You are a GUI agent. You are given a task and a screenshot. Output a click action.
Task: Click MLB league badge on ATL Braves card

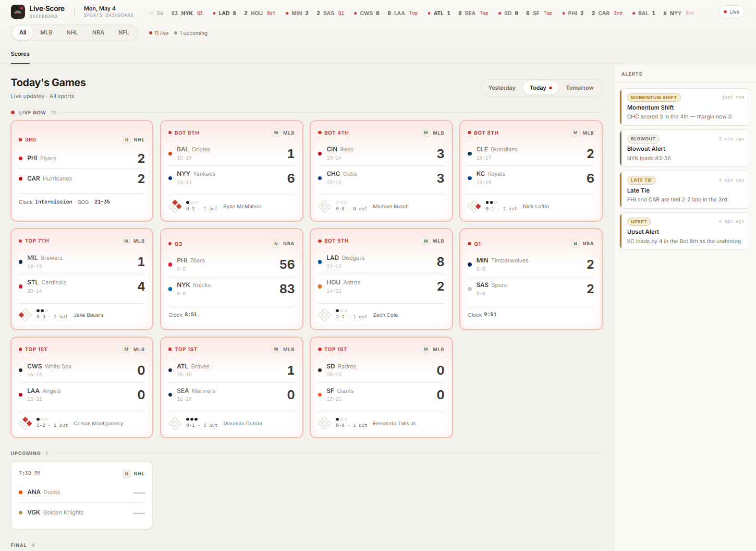point(284,350)
